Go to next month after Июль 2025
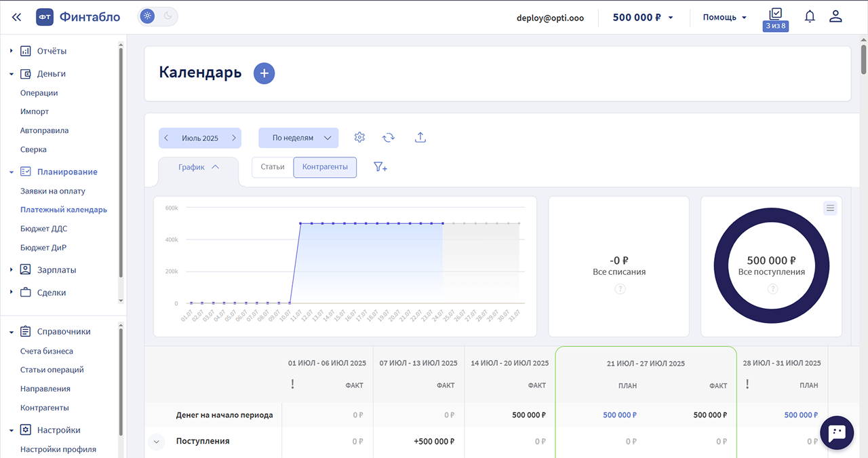Viewport: 868px width, 458px height. pos(234,138)
